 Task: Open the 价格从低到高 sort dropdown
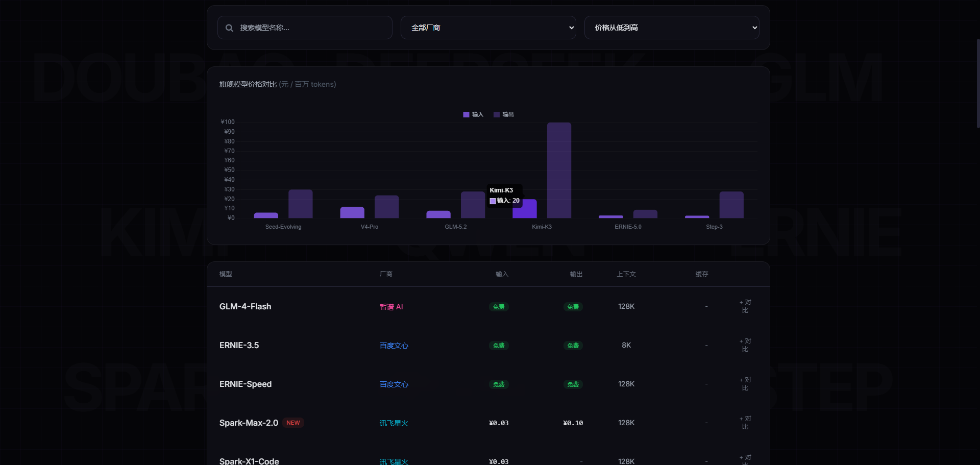pyautogui.click(x=672, y=28)
